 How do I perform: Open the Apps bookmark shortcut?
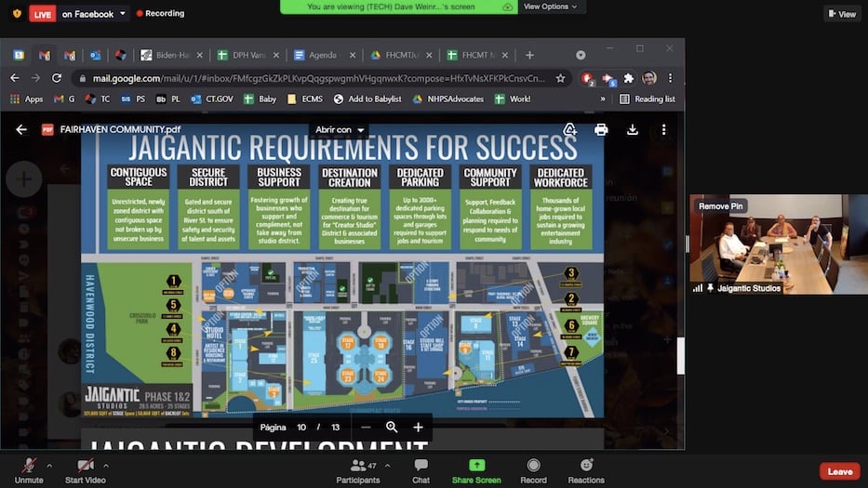(26, 99)
